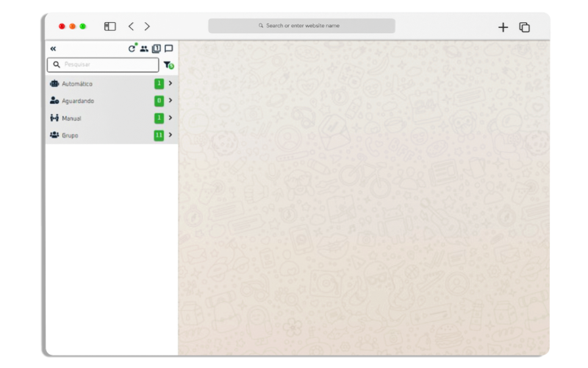Open the filter funnel icon
The image size is (588, 368).
pos(168,65)
